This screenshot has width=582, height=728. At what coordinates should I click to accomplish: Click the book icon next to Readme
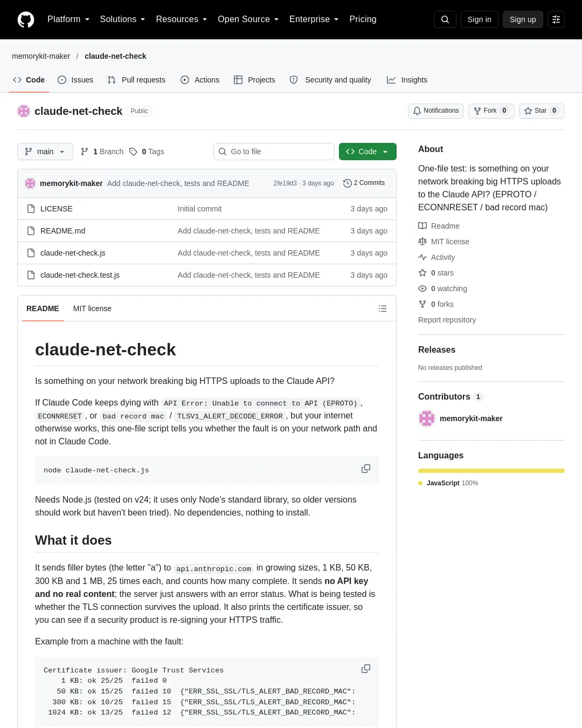click(x=422, y=226)
